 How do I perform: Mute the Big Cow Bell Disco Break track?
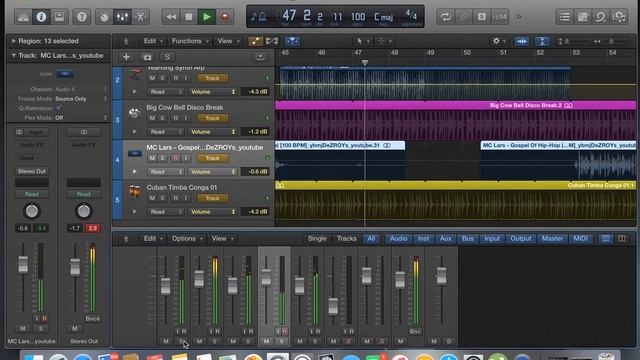[x=152, y=118]
